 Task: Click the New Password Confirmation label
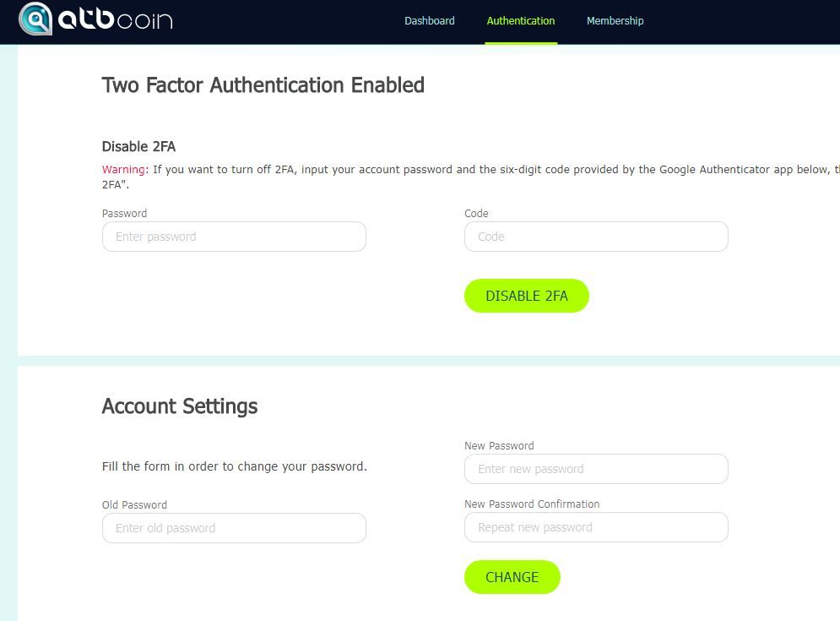click(x=532, y=504)
